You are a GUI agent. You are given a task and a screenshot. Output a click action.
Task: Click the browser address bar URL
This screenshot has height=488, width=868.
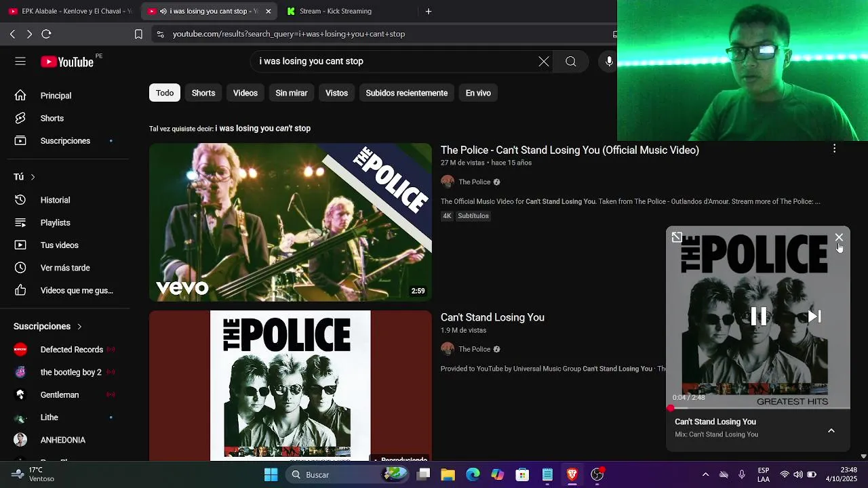tap(289, 34)
